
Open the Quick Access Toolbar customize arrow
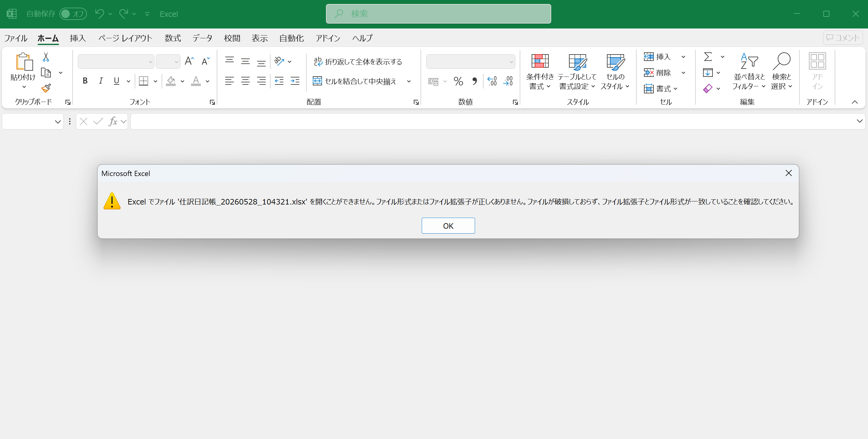coord(147,14)
